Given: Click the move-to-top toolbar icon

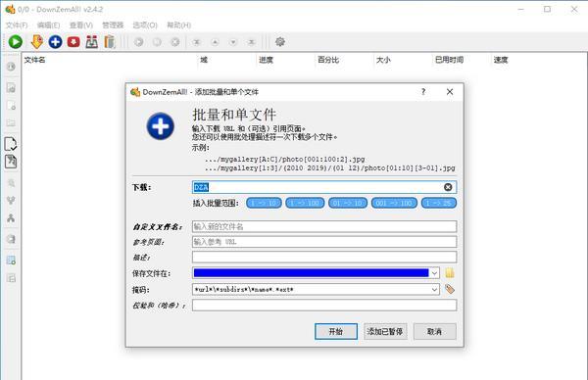Looking at the screenshot, I should click(197, 42).
